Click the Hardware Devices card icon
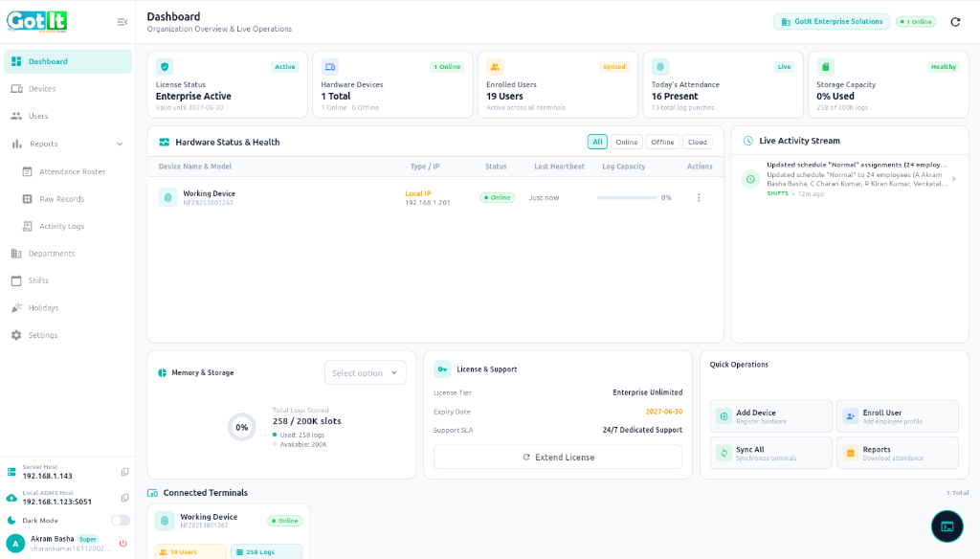980x559 pixels. (329, 67)
